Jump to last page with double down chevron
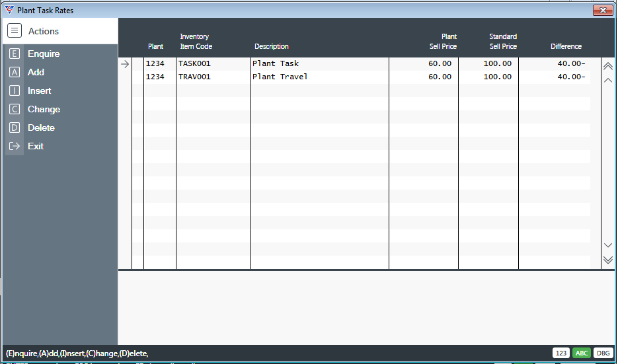The width and height of the screenshot is (618, 364). click(608, 260)
